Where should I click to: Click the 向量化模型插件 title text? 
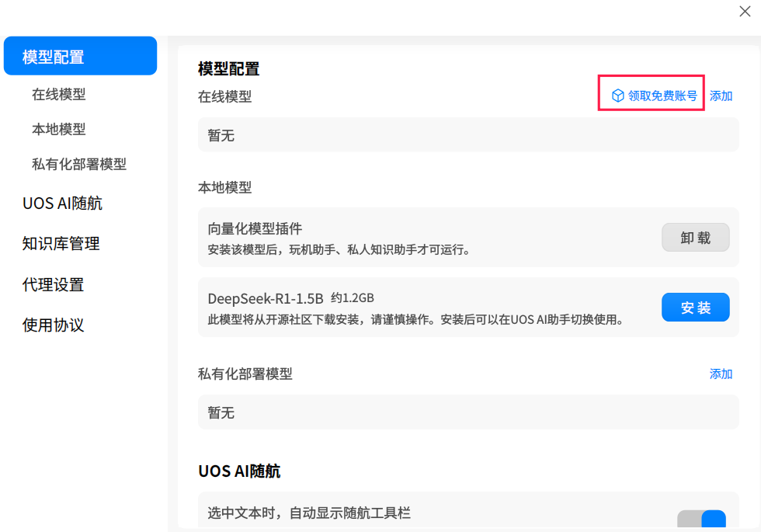[255, 228]
